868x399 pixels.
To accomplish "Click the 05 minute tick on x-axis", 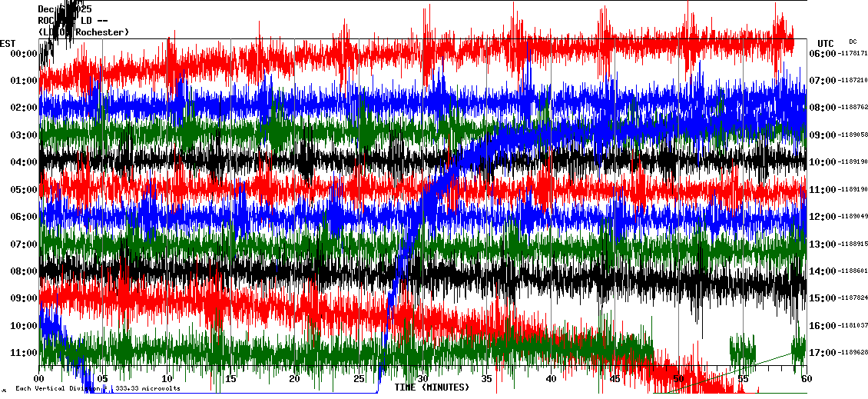I will [x=104, y=378].
